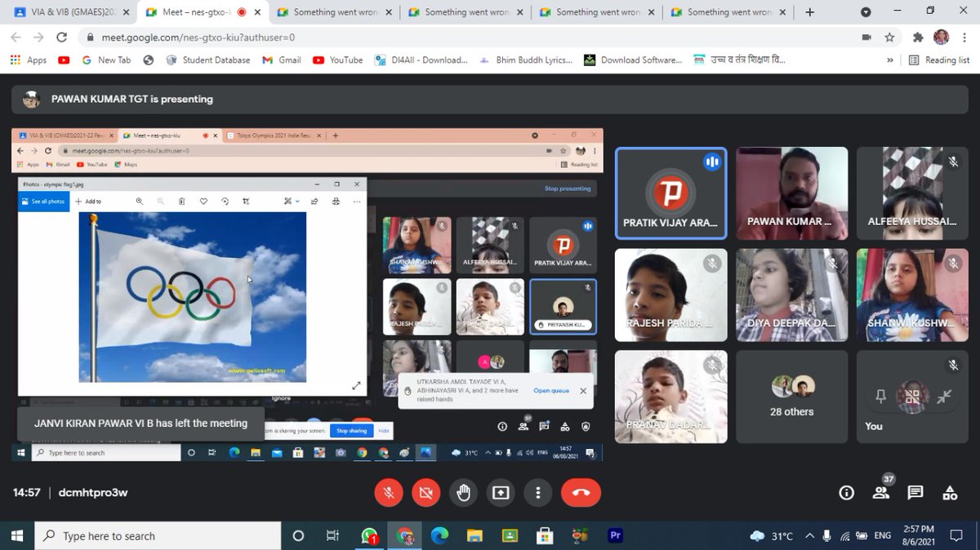Open the Activities icon in Meet
Viewport: 980px width, 550px height.
pyautogui.click(x=950, y=492)
